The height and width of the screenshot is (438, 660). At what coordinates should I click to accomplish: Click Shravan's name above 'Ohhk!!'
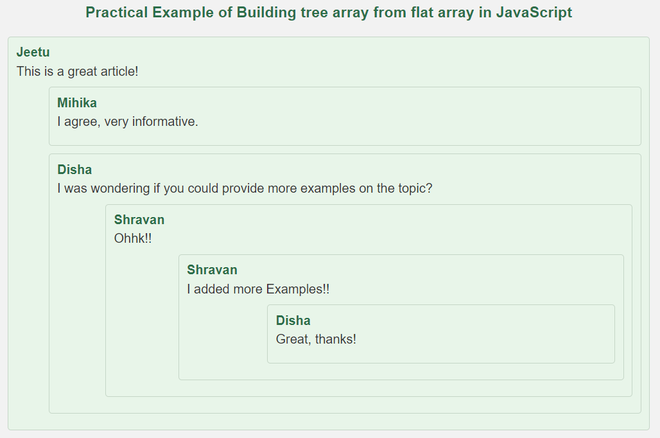coord(139,220)
